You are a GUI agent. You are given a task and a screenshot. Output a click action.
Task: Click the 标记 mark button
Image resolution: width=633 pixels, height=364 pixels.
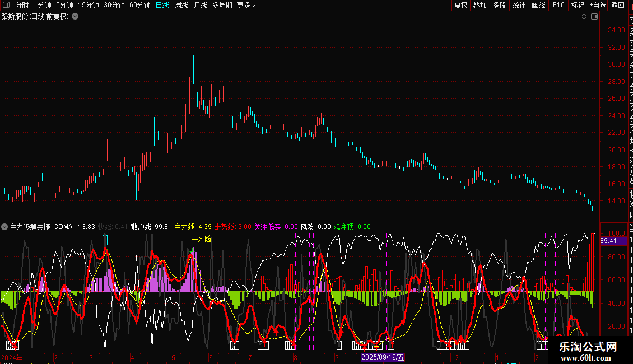578,5
